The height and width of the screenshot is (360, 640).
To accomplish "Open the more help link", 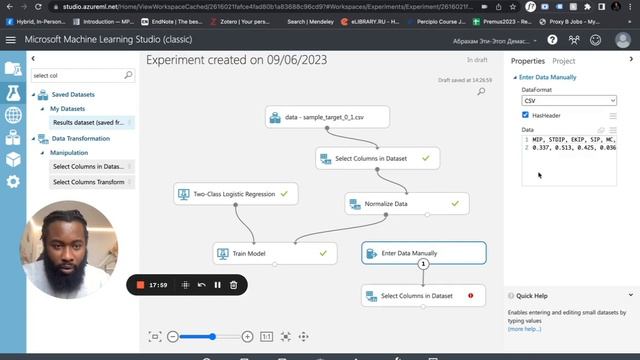I will [x=524, y=329].
